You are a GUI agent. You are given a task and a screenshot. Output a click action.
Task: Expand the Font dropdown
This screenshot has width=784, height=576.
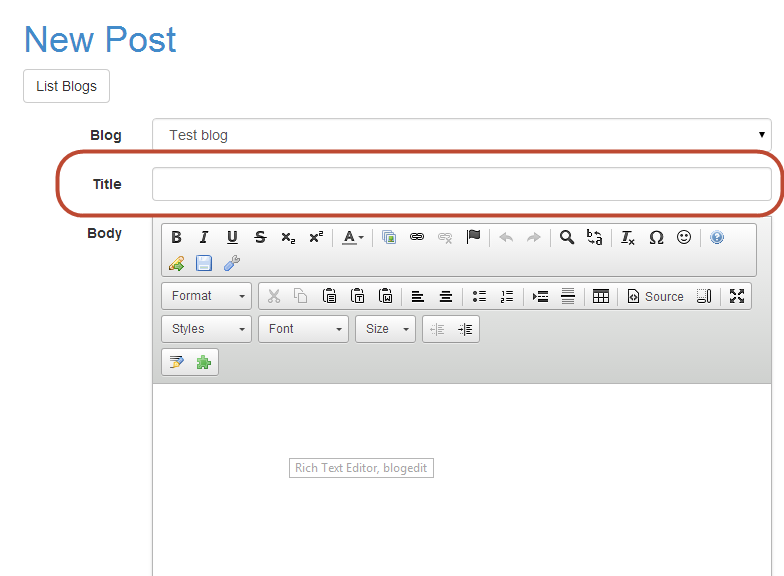[x=303, y=329]
